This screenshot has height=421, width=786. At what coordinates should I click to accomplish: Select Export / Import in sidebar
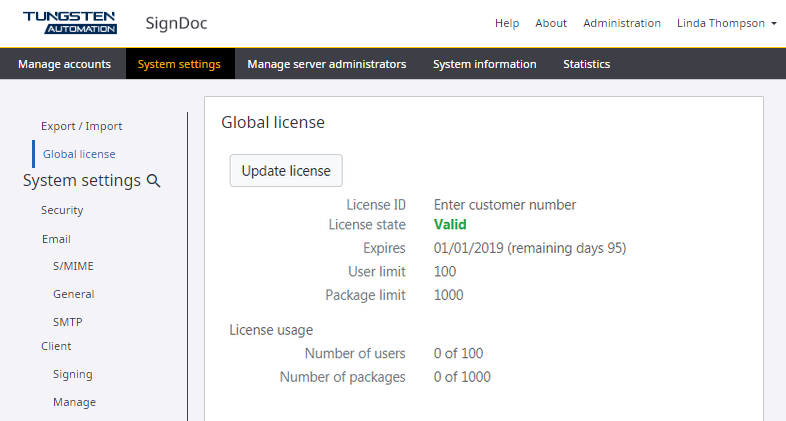82,126
